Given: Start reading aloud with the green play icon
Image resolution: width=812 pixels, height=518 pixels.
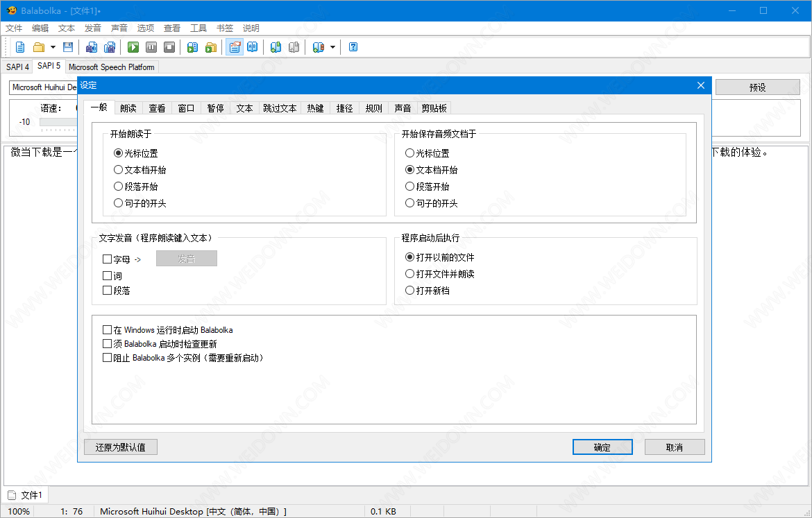Looking at the screenshot, I should [133, 48].
